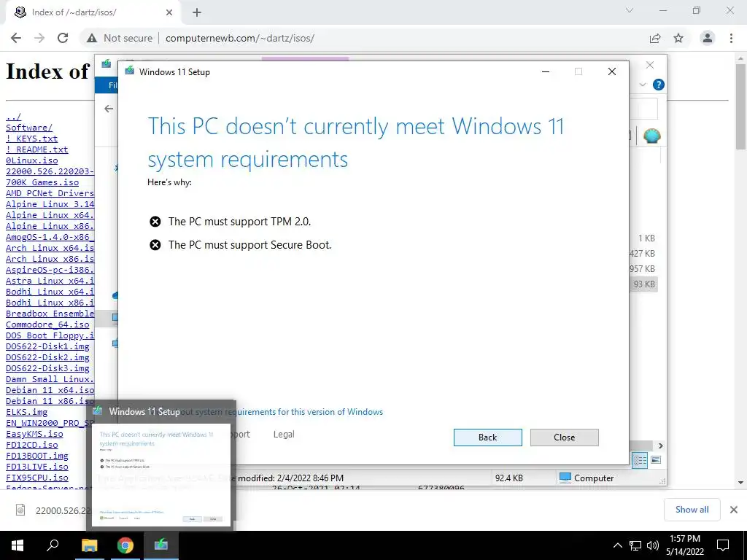Click the Close button in Windows 11 Setup
This screenshot has width=747, height=560.
coord(564,437)
